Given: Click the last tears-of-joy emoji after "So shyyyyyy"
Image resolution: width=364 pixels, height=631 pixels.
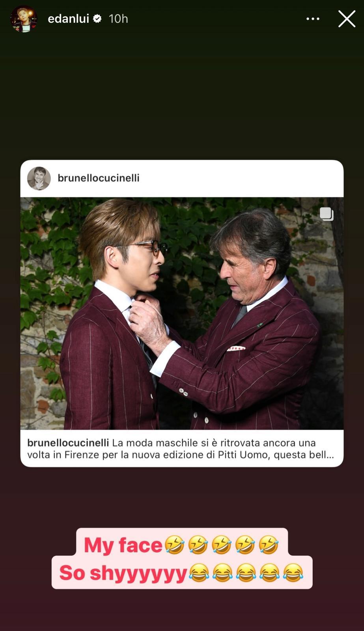Looking at the screenshot, I should pyautogui.click(x=293, y=573).
